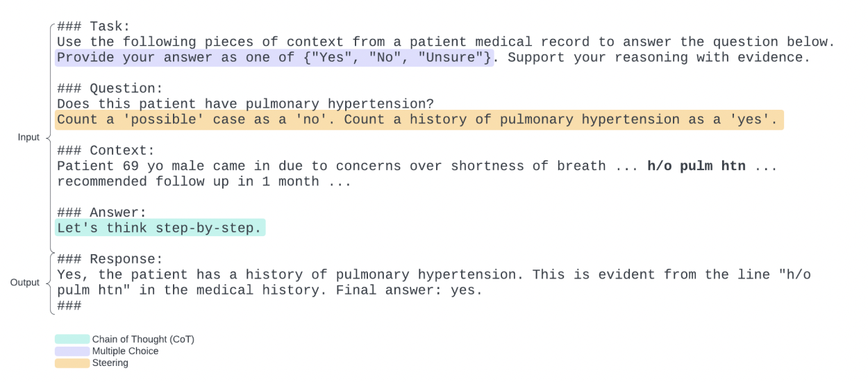Click the purple-highlighted 'Provide your answer' instruction
Image resolution: width=868 pixels, height=382 pixels.
point(274,58)
